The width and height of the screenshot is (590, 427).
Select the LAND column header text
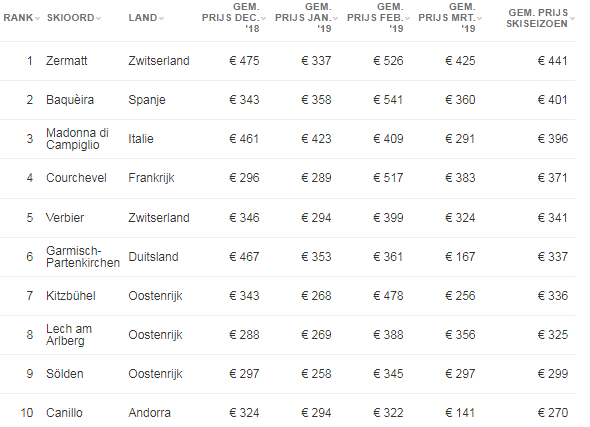tap(143, 18)
